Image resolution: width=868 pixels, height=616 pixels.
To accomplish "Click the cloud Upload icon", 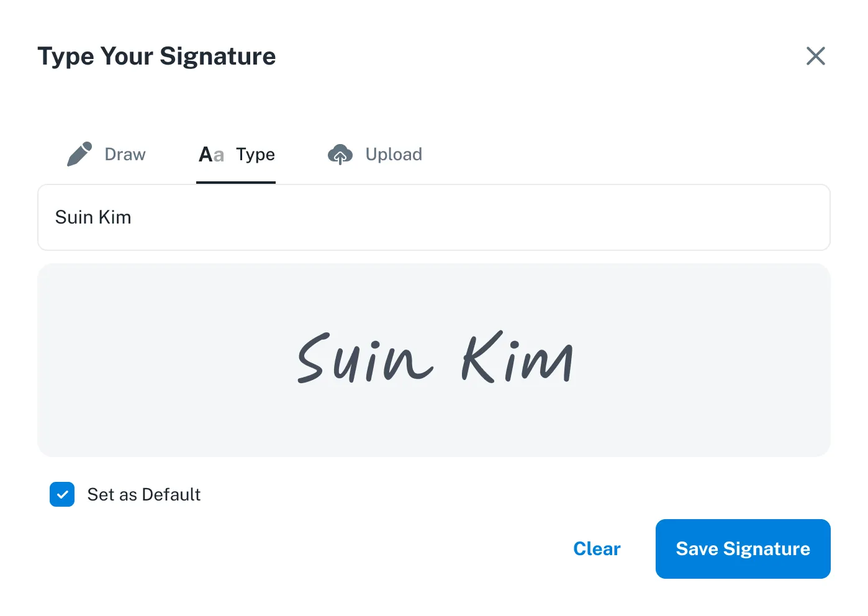I will pos(340,154).
